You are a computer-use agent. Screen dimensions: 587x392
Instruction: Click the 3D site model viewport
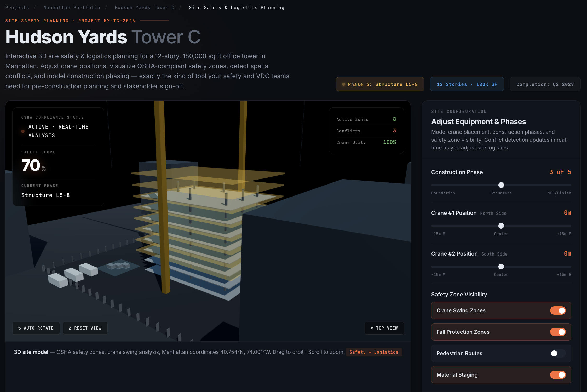208,221
